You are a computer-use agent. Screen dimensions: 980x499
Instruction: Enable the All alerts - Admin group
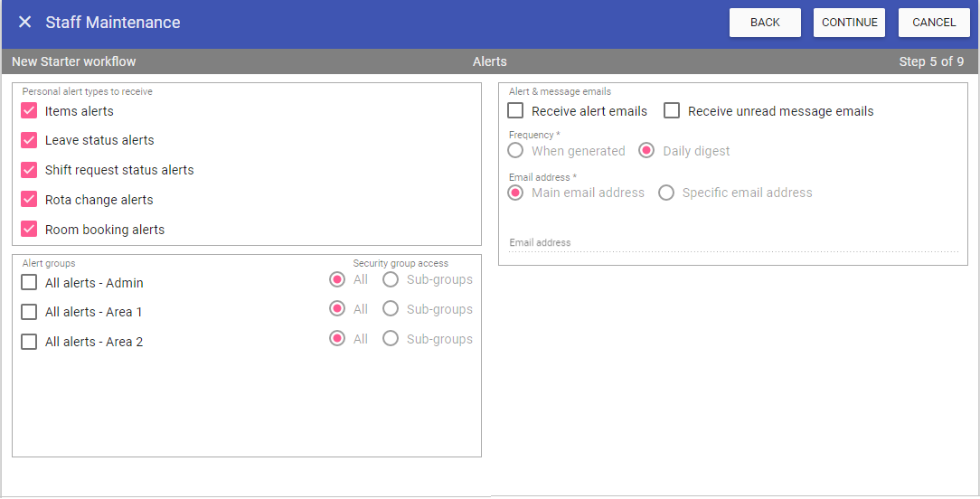pos(29,283)
